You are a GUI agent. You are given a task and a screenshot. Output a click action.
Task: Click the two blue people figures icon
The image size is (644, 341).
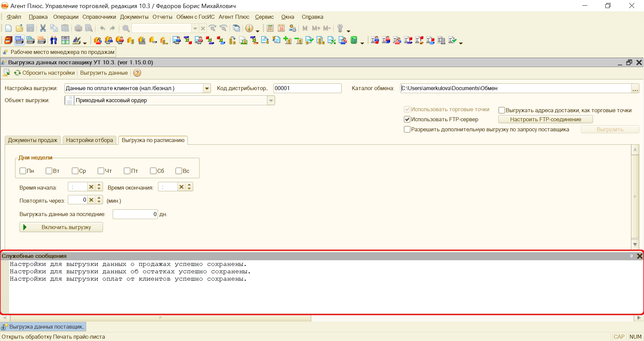pyautogui.click(x=53, y=41)
